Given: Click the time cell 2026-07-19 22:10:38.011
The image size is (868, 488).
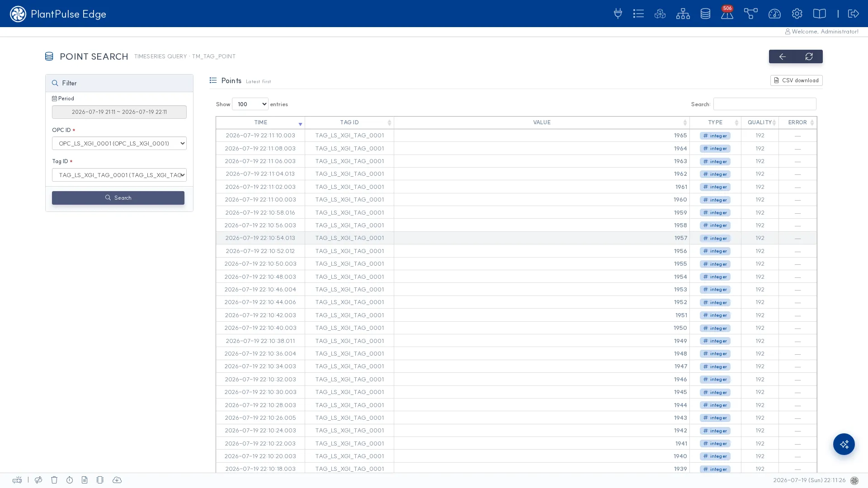Looking at the screenshot, I should click(260, 341).
